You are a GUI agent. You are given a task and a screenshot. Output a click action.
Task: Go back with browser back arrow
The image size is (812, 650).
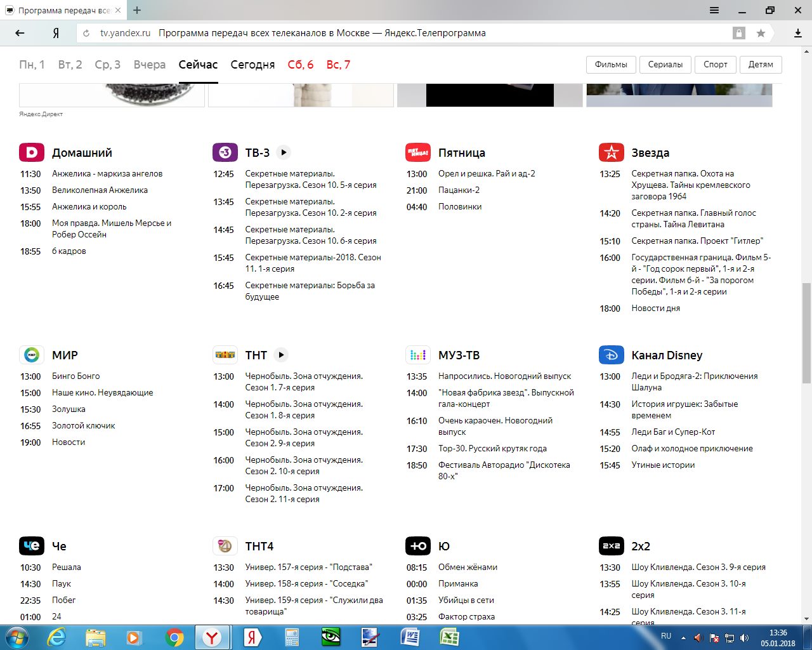pyautogui.click(x=20, y=33)
